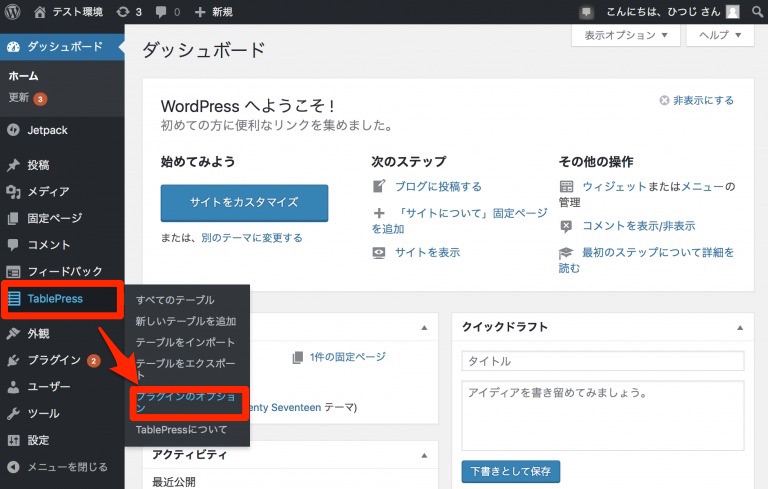
Task: Focus the アイディアを書き留めてみましょう textarea
Action: point(602,416)
